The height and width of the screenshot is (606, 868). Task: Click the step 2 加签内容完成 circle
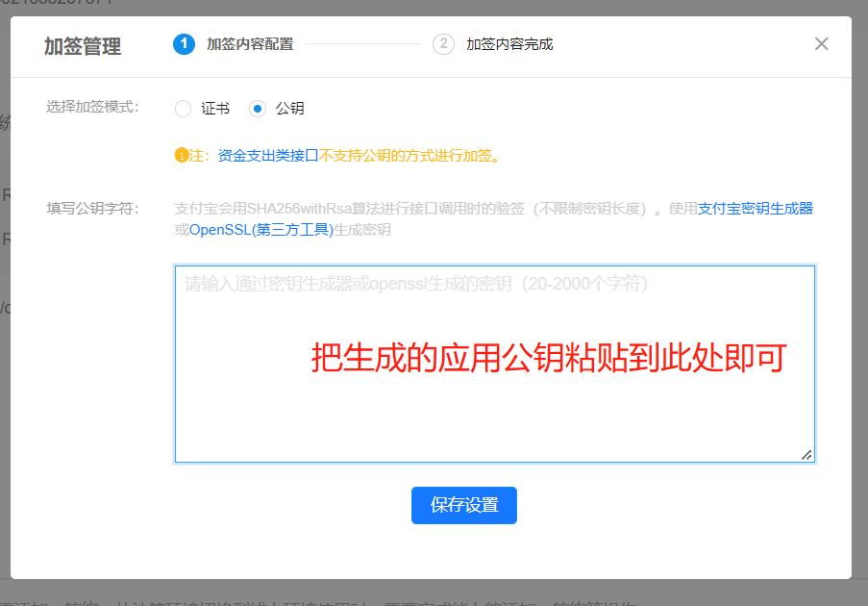(443, 43)
